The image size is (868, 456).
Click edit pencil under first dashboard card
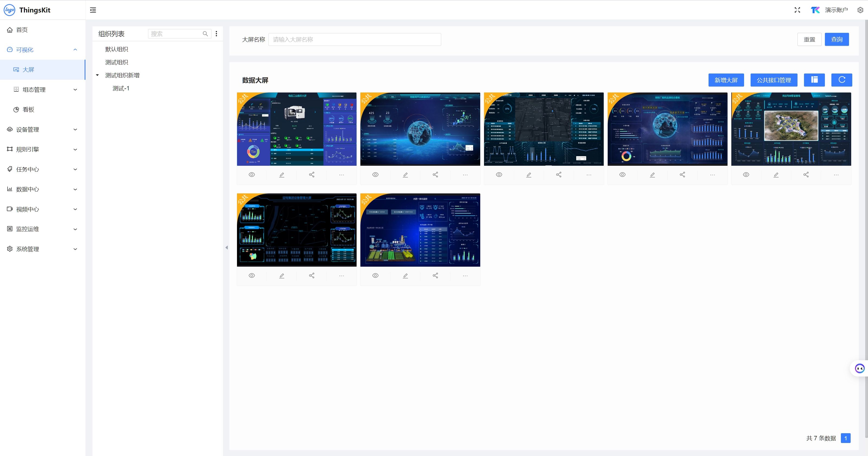click(282, 175)
